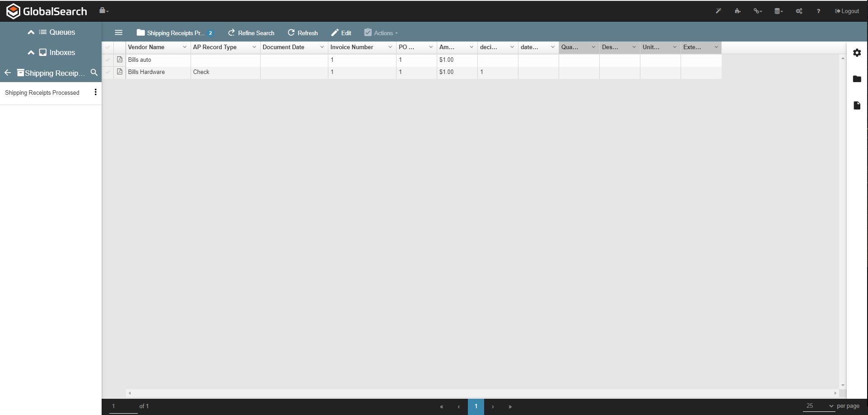Image resolution: width=868 pixels, height=415 pixels.
Task: Click the folder icon in right sidebar
Action: (x=857, y=79)
